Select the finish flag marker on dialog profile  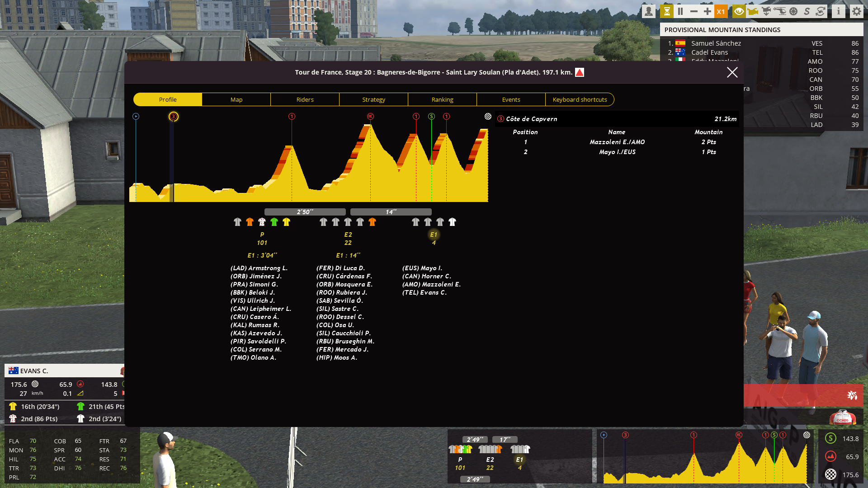pyautogui.click(x=488, y=117)
